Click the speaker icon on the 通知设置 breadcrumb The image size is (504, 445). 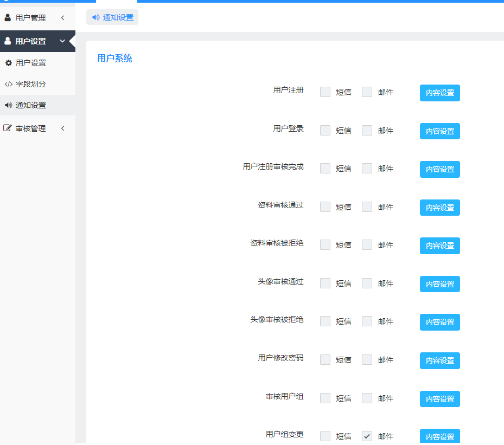tap(95, 17)
